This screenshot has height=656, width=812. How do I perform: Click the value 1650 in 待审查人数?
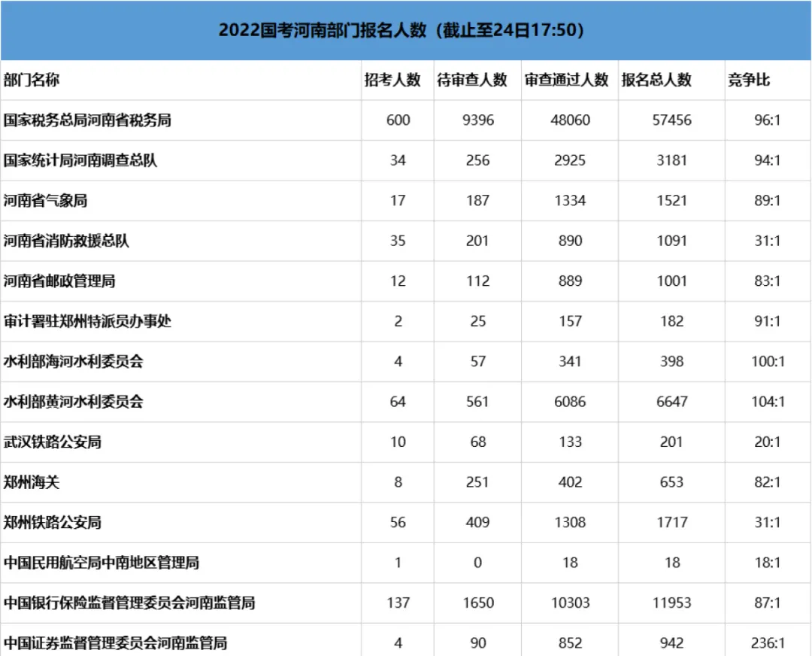click(477, 603)
